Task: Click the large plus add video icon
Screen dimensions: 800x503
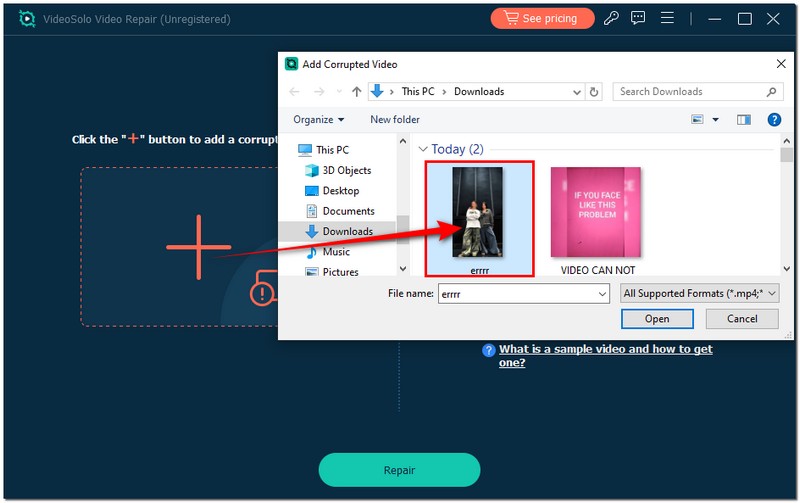Action: (x=198, y=247)
